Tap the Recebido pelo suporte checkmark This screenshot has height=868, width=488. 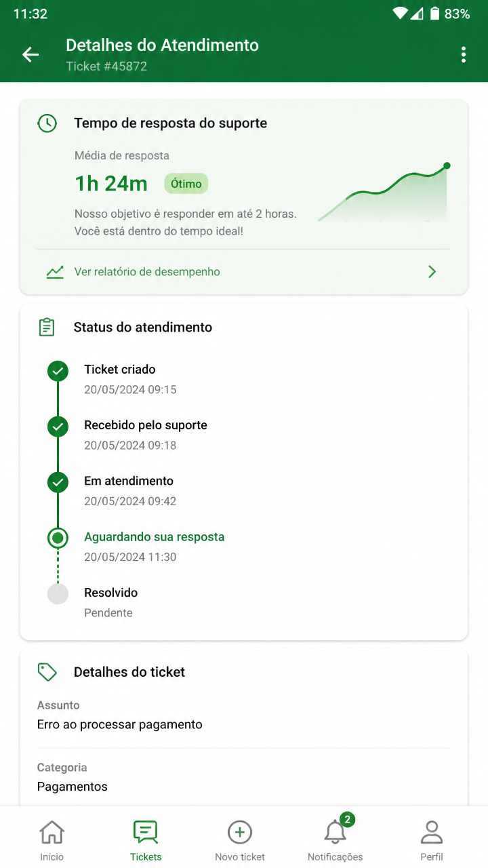tap(58, 427)
